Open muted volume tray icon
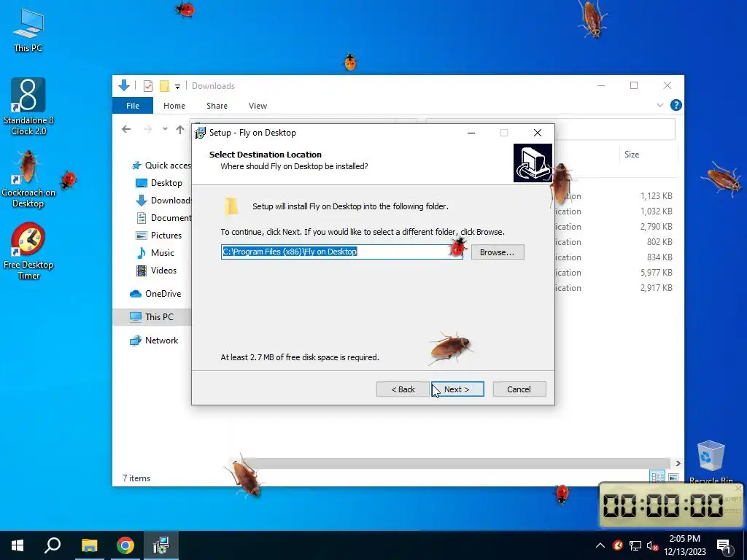This screenshot has width=747, height=560. coord(652,545)
